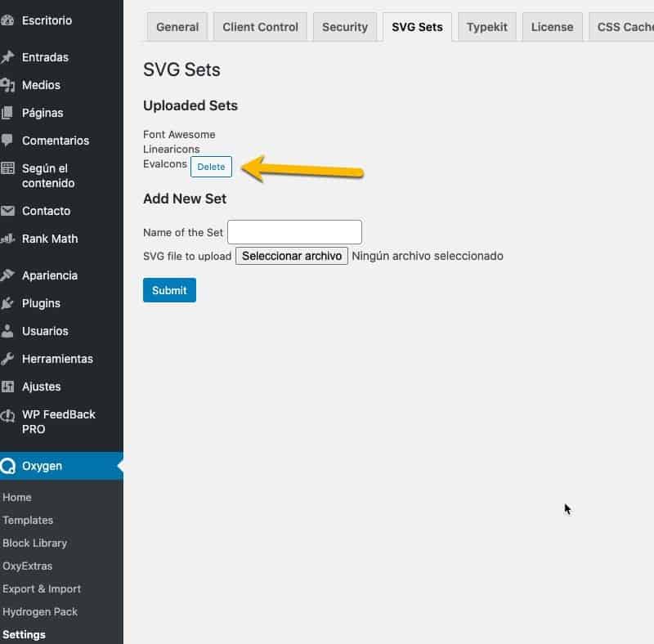Go to Export & Import submenu link
The image size is (654, 644).
42,588
